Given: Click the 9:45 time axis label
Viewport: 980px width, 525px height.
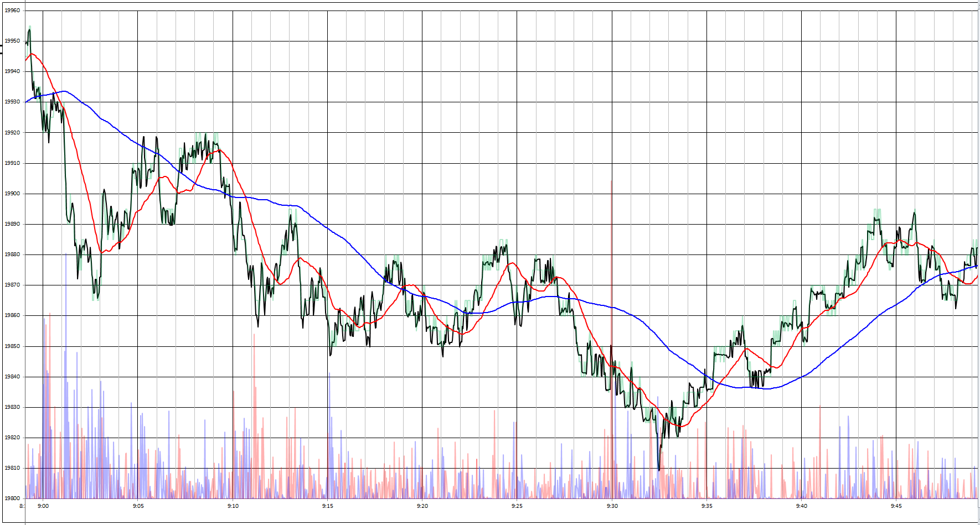Looking at the screenshot, I should [x=896, y=506].
